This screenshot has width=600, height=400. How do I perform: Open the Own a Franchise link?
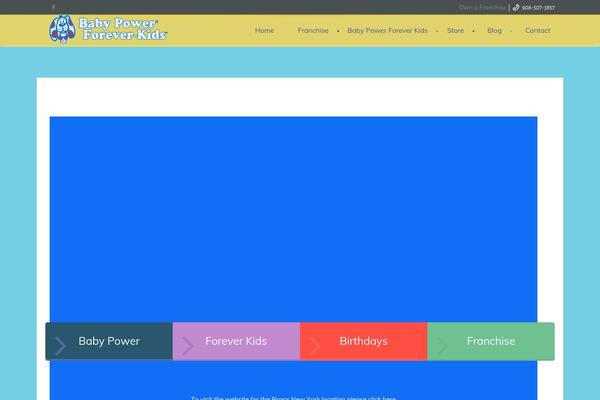click(x=482, y=7)
